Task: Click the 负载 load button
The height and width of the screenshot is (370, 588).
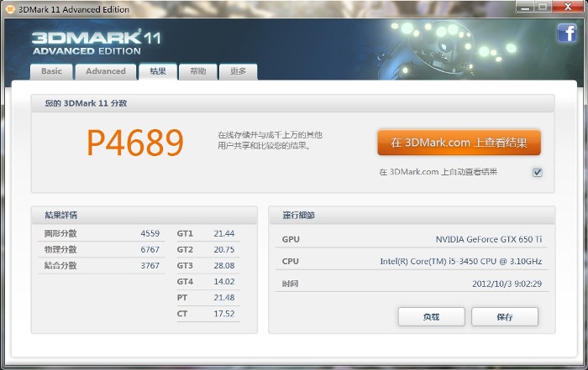Action: (x=431, y=317)
